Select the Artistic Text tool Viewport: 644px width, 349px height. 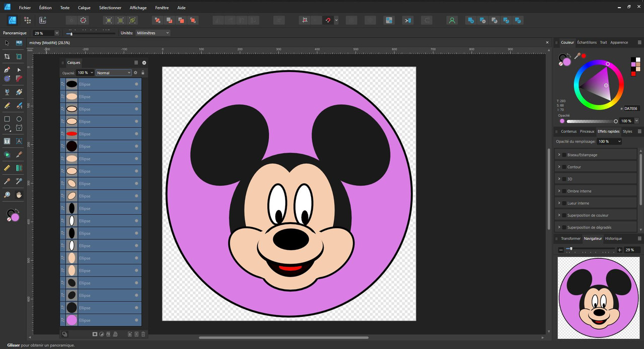(x=19, y=141)
